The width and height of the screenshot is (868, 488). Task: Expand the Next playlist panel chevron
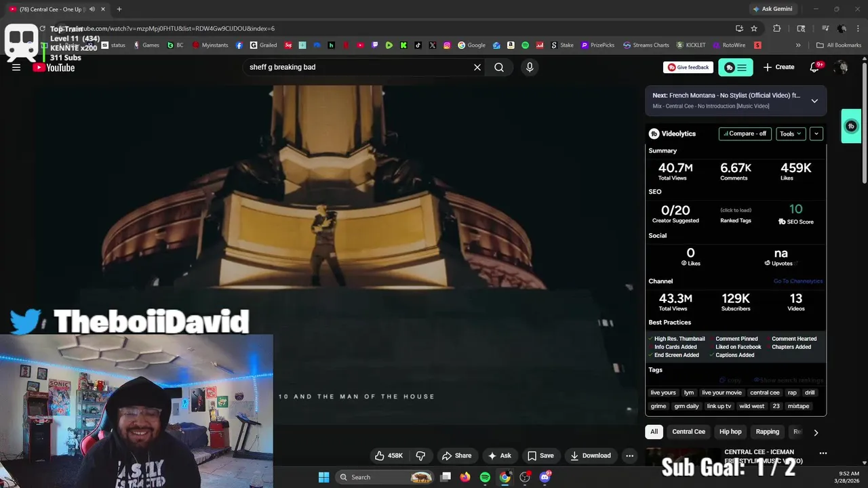coord(814,101)
